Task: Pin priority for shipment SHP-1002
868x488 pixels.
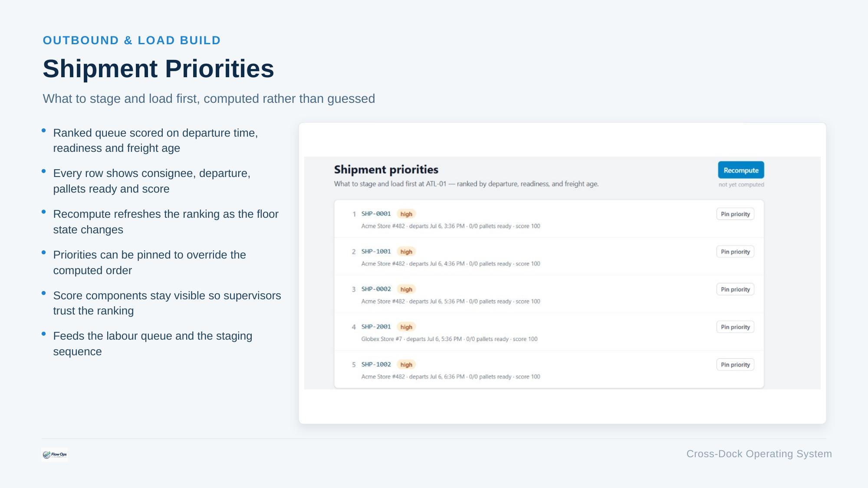Action: click(x=735, y=365)
